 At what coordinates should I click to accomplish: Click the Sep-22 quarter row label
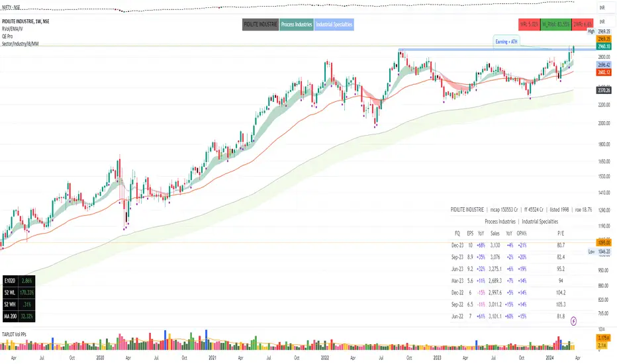tap(457, 304)
